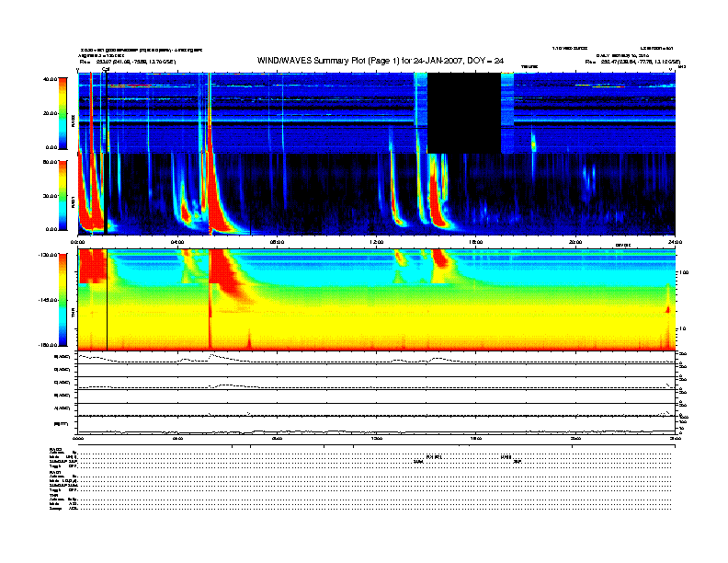
Task: Click the 08:00 tick label under RAD1 spectrogram
Action: click(278, 242)
